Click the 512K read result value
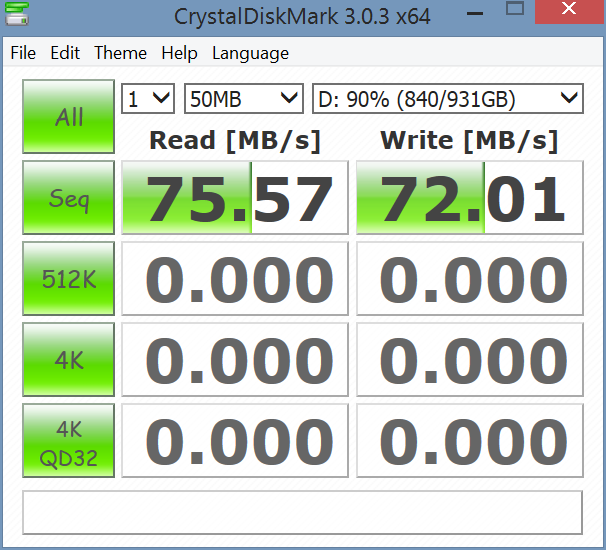The image size is (606, 550). 235,278
